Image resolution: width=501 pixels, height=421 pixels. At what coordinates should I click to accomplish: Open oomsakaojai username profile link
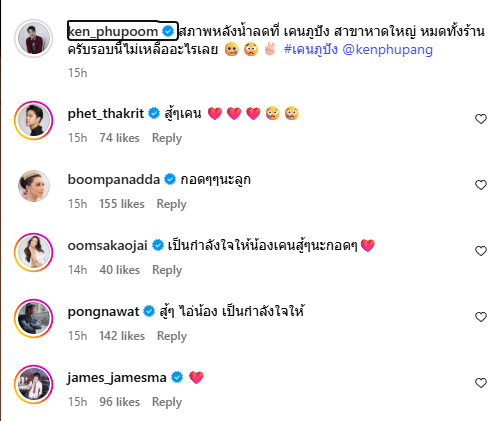[107, 245]
